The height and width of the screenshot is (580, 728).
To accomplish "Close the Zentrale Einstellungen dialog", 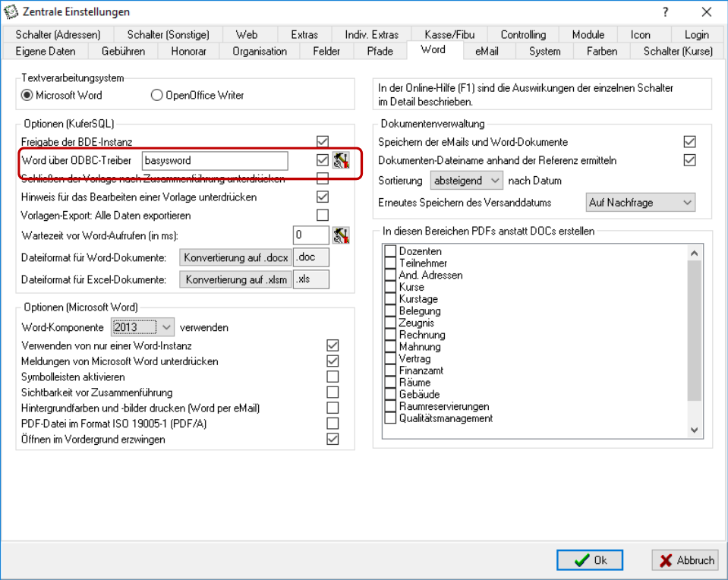I will (x=707, y=11).
